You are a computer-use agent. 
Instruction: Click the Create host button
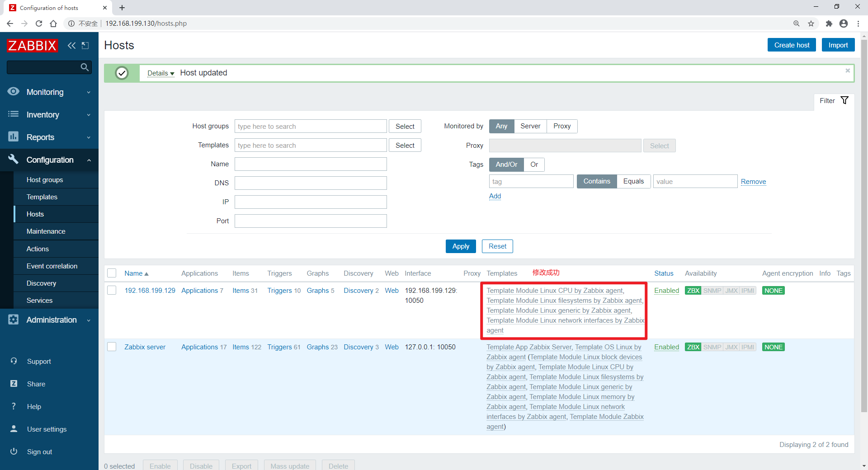(x=792, y=45)
